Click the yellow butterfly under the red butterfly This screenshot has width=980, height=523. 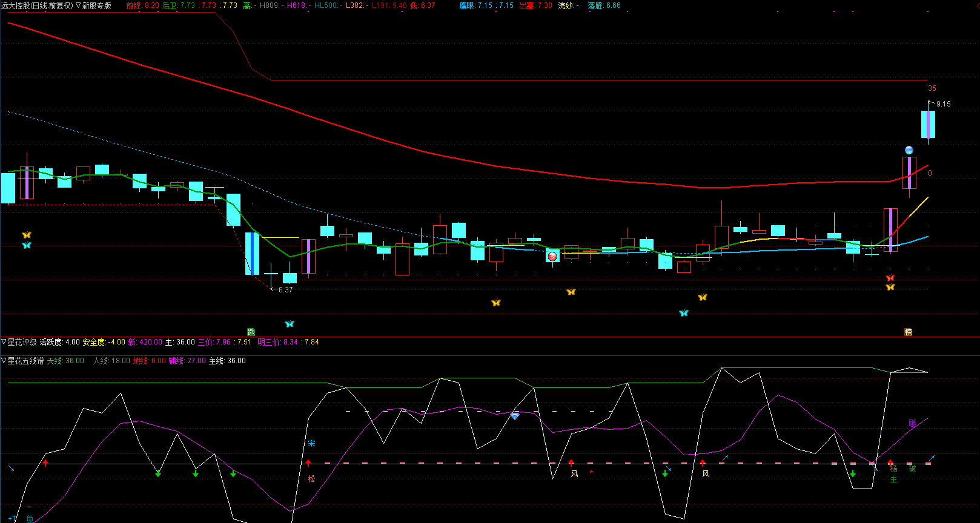[x=890, y=287]
